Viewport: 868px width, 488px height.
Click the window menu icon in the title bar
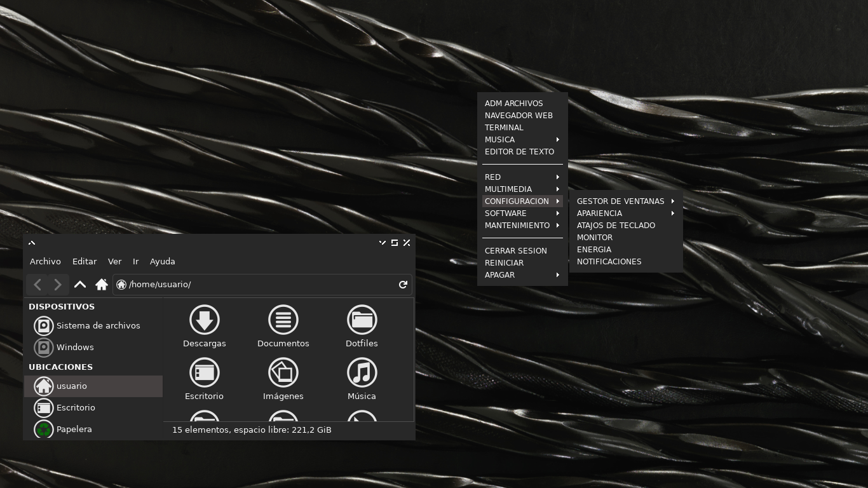(32, 243)
